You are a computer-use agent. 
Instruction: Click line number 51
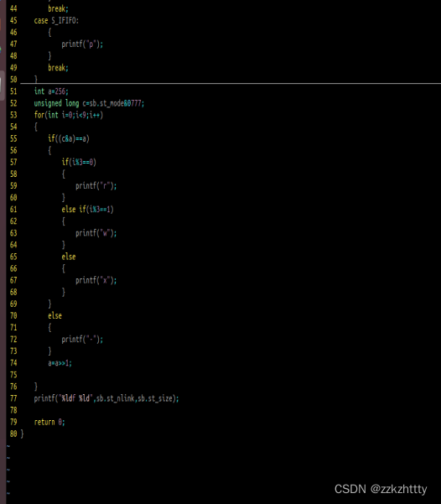tap(13, 91)
